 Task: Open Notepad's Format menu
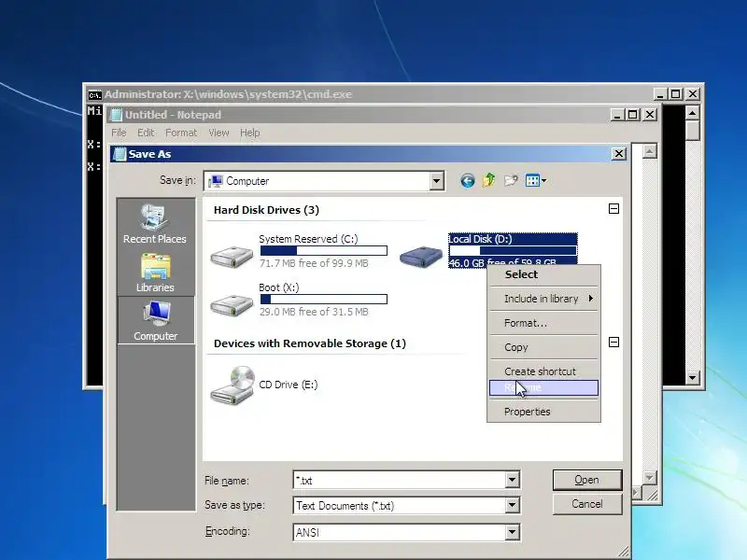[x=180, y=133]
